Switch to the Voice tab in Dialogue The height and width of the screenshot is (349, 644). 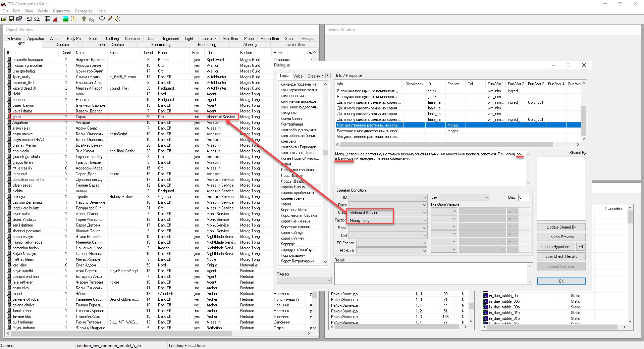pos(298,76)
